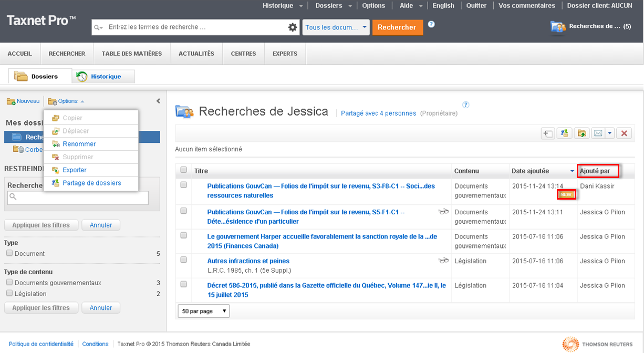644x353 pixels.
Task: Click the glasses icon on Autres infractions row
Action: tap(444, 261)
